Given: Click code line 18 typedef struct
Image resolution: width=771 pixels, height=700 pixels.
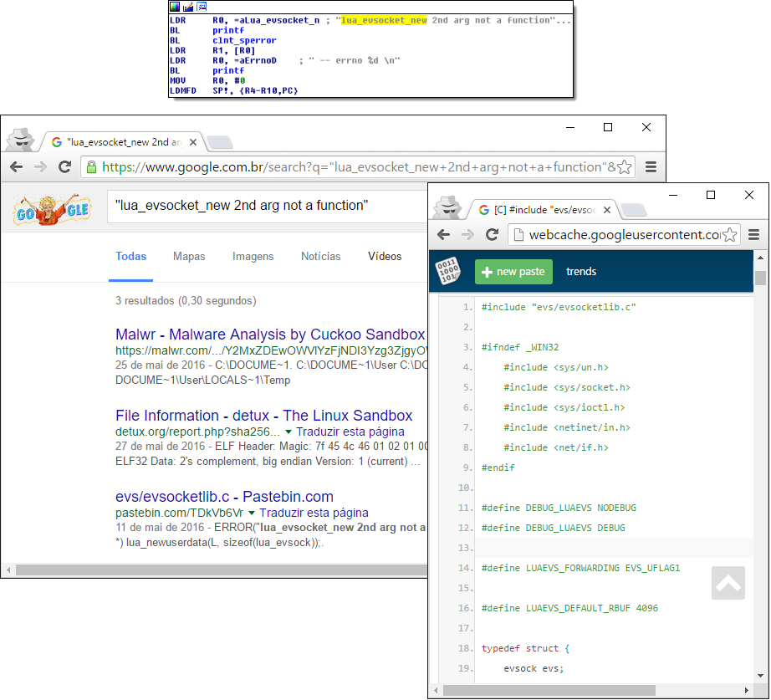Looking at the screenshot, I should point(525,648).
